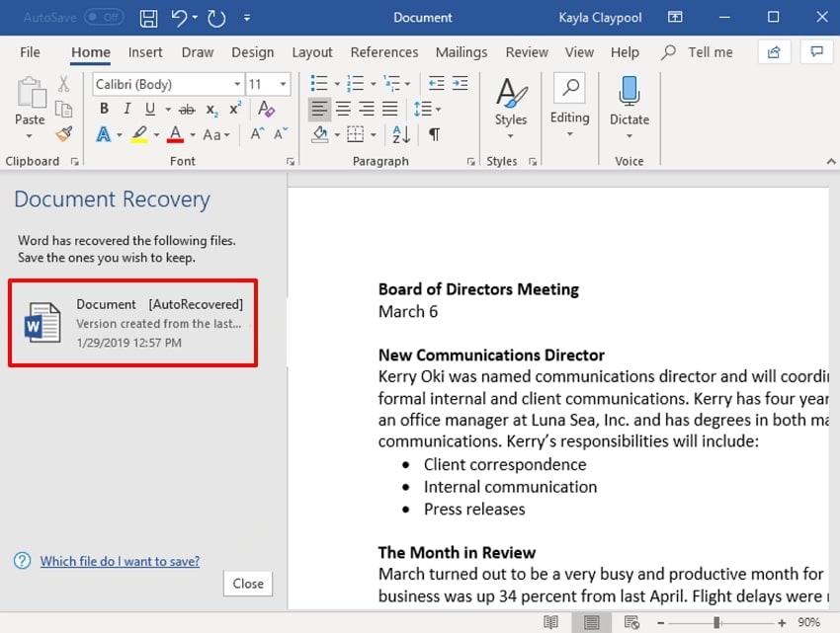Open the font size dropdown
The width and height of the screenshot is (840, 633).
coord(283,84)
